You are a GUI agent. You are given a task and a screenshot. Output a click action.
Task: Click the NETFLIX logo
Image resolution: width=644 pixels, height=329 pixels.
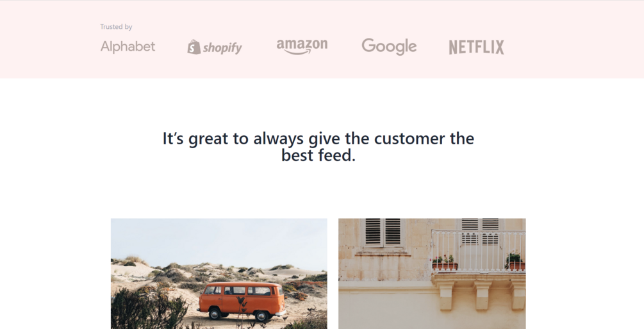pyautogui.click(x=476, y=47)
